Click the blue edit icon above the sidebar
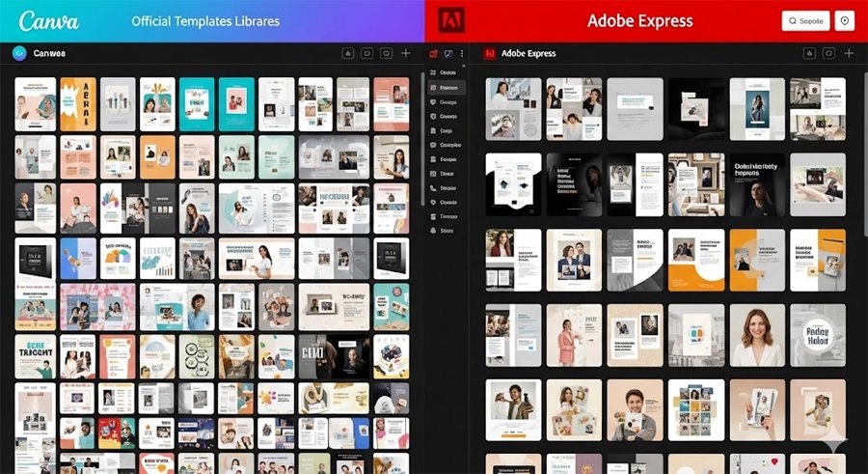The image size is (868, 474). 448,54
